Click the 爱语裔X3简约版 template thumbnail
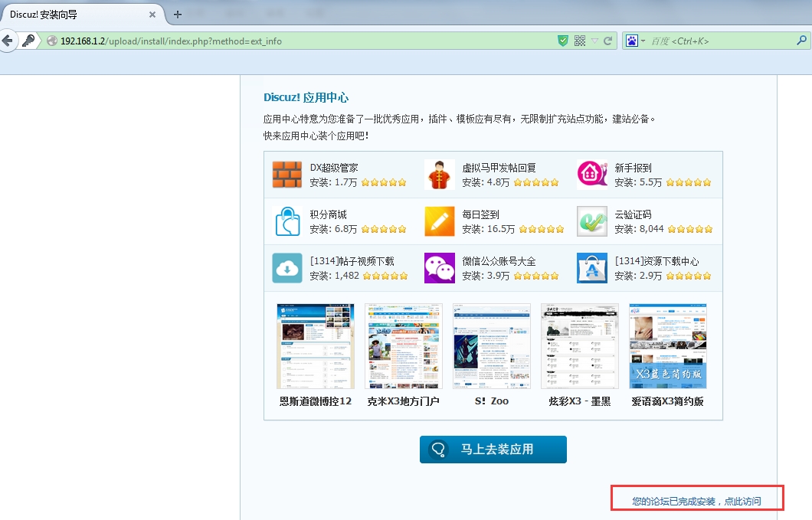Screen dimensions: 812x520 [x=667, y=346]
